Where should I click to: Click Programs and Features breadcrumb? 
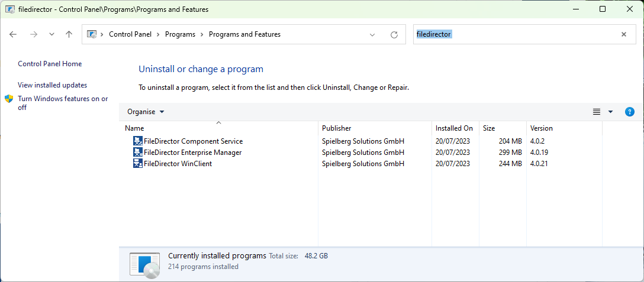tap(245, 34)
